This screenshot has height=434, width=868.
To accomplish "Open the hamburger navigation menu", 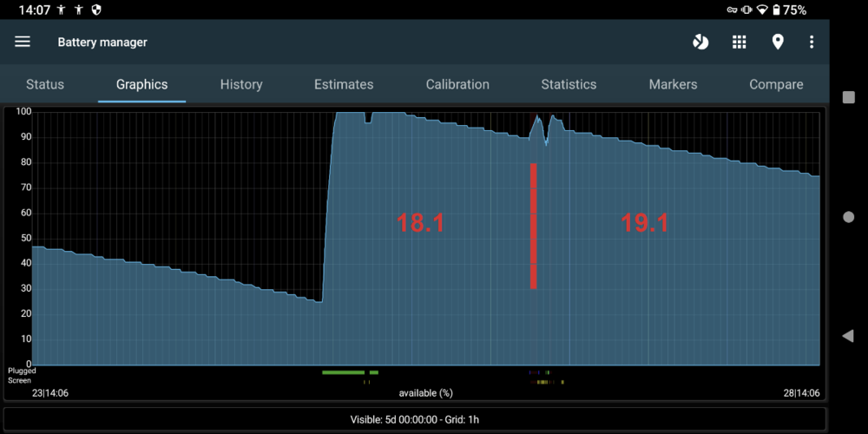I will coord(23,42).
